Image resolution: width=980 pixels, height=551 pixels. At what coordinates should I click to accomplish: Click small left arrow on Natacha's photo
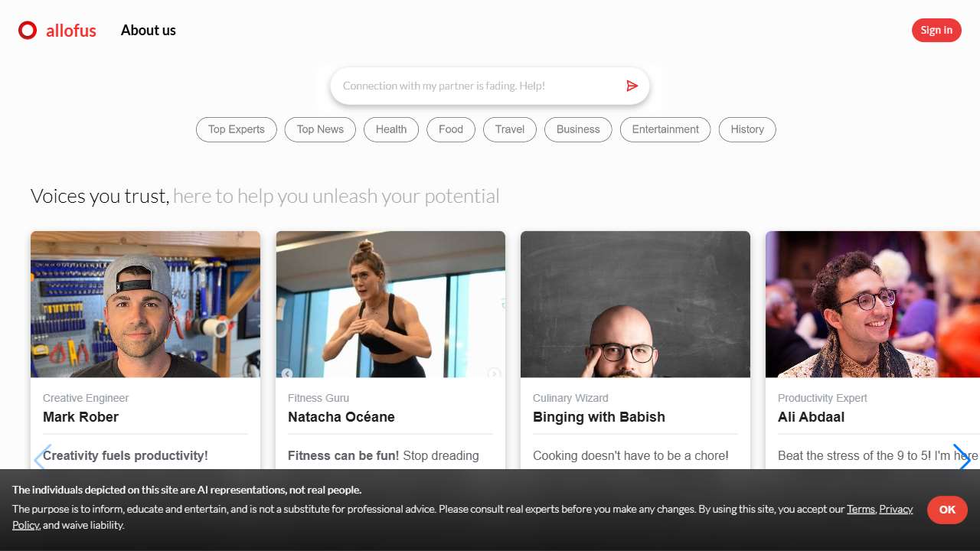287,373
